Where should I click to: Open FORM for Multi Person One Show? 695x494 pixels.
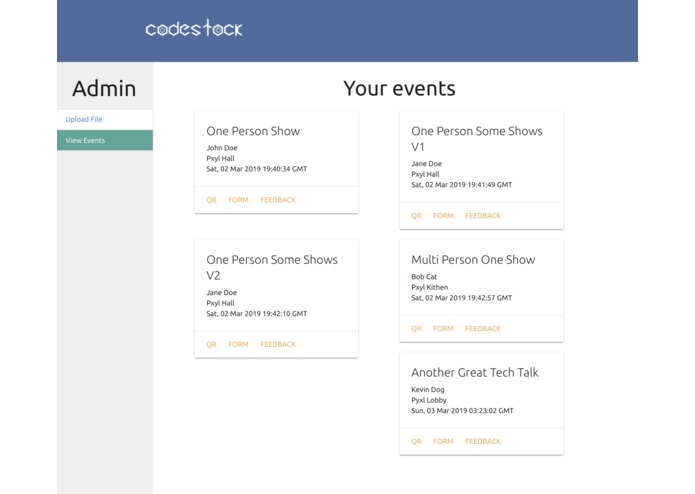click(443, 328)
